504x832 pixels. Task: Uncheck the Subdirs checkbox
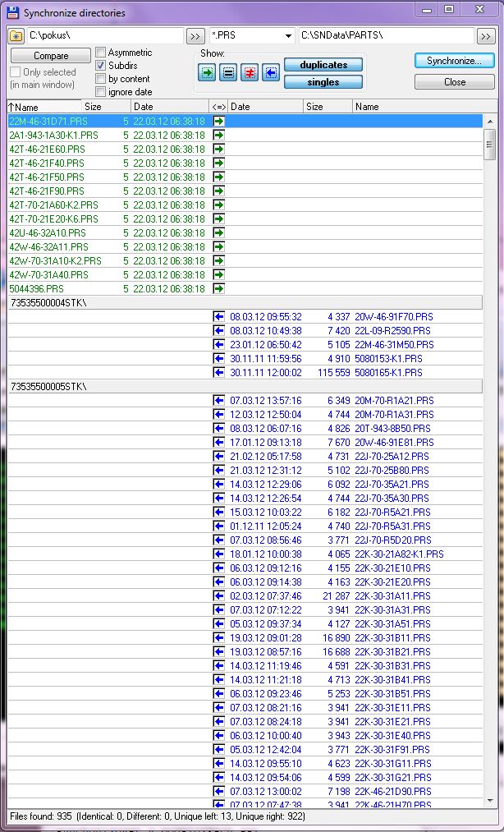pyautogui.click(x=101, y=66)
